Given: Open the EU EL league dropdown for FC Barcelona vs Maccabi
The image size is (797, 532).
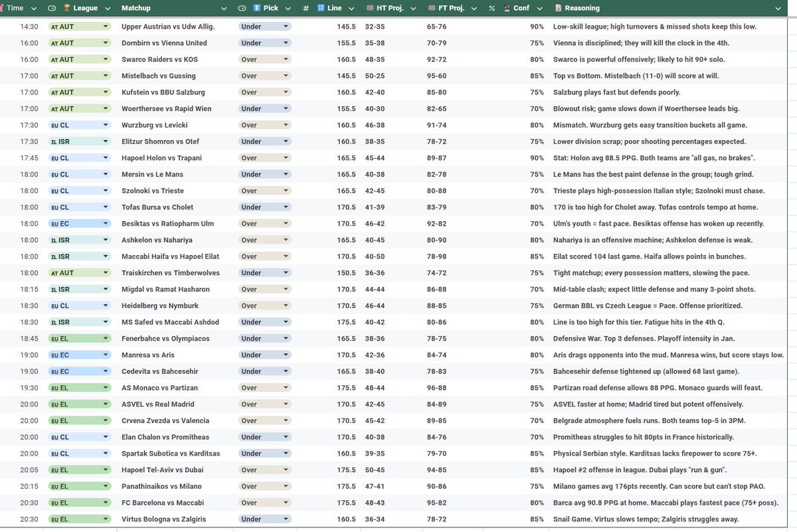Looking at the screenshot, I should pyautogui.click(x=106, y=503).
